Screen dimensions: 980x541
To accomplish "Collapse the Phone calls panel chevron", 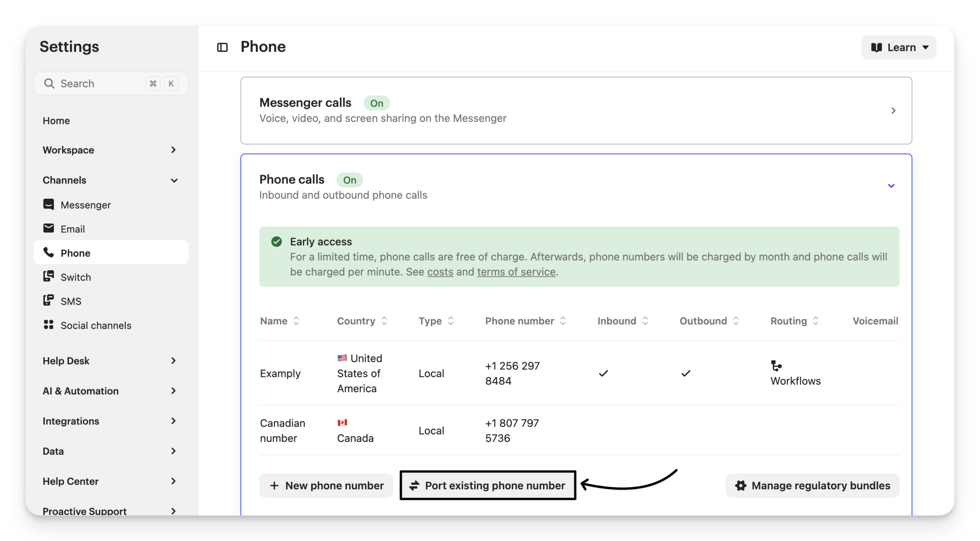I will (891, 186).
